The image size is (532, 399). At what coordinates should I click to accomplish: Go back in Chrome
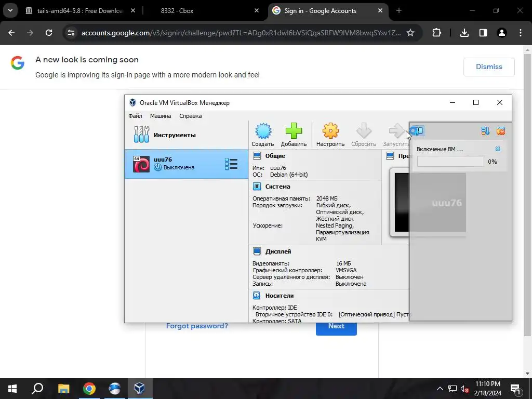[x=11, y=33]
